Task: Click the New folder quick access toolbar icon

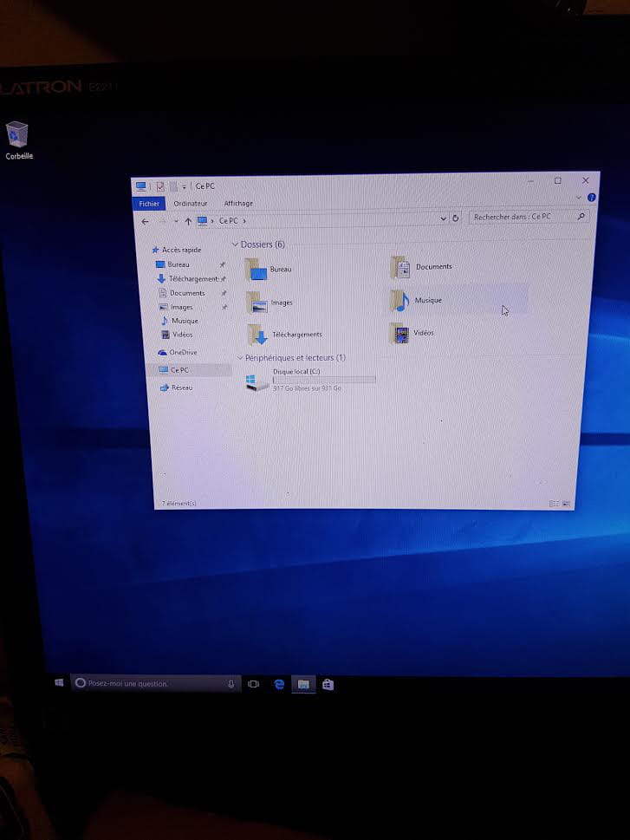Action: pos(173,186)
